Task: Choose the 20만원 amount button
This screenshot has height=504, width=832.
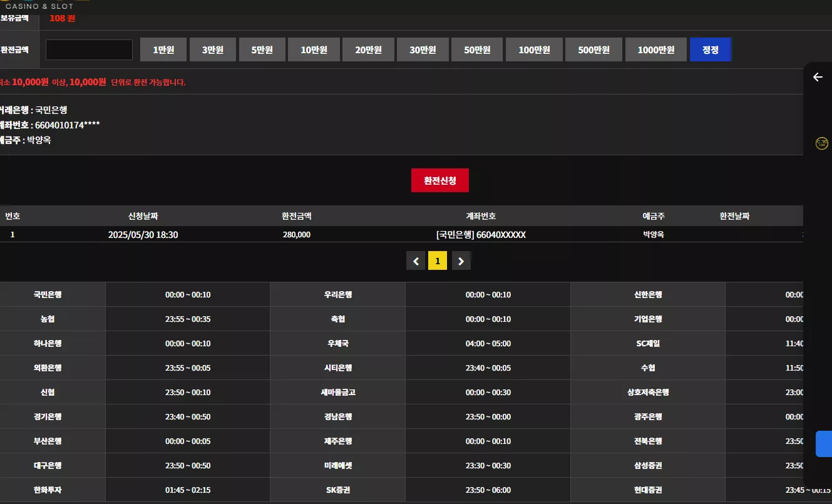Action: pyautogui.click(x=368, y=50)
